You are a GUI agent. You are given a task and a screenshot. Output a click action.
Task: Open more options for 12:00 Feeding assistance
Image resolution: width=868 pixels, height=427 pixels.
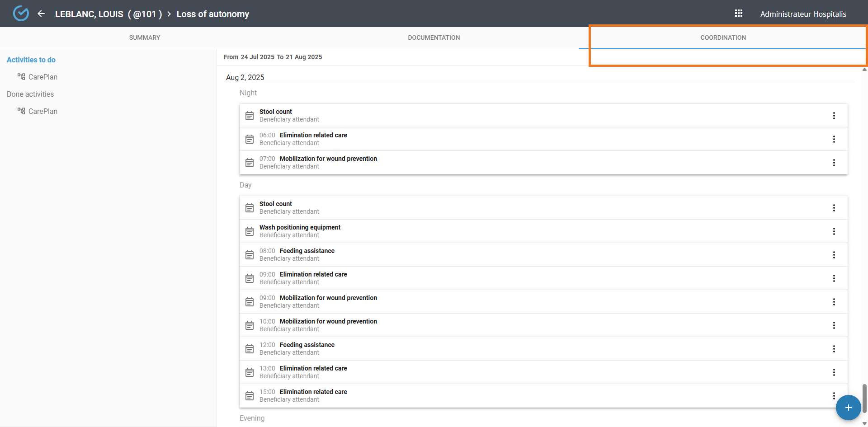click(834, 349)
